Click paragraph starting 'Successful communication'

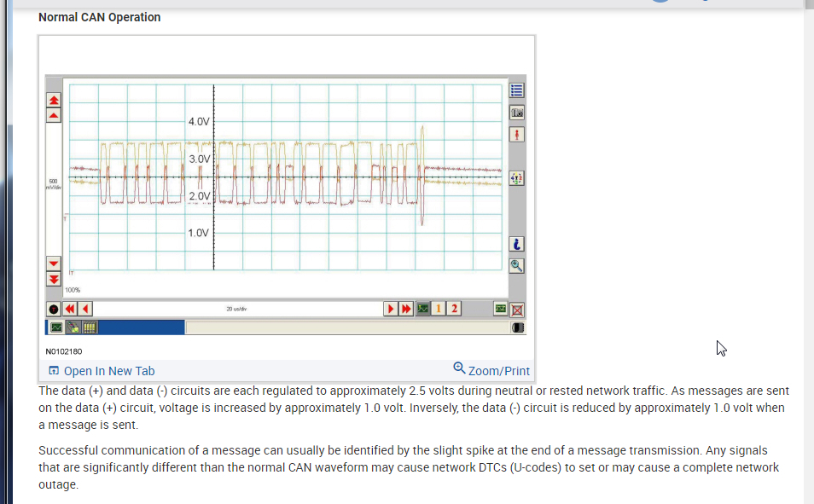(x=409, y=467)
